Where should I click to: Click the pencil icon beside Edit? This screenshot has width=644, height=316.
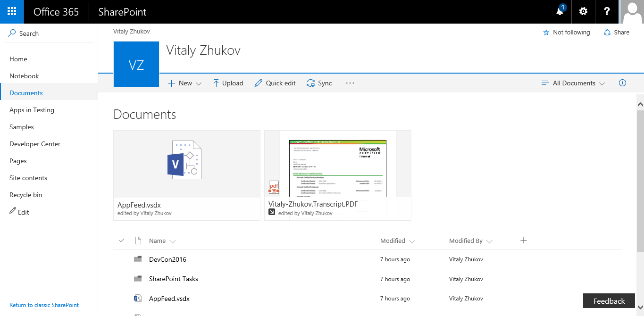pyautogui.click(x=13, y=211)
